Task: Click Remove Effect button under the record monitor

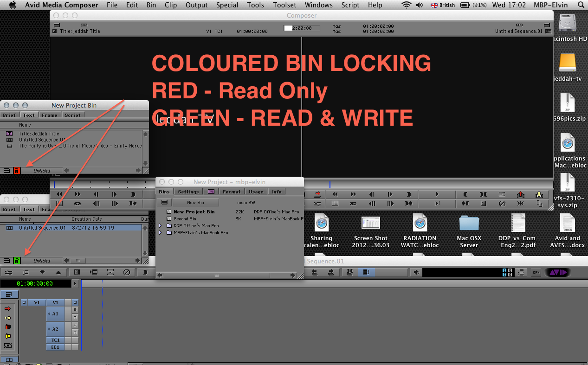Action: coord(502,203)
